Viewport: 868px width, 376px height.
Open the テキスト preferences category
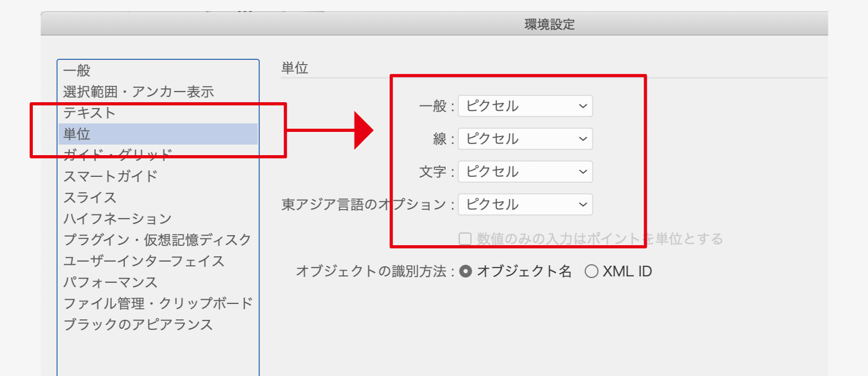pyautogui.click(x=89, y=113)
